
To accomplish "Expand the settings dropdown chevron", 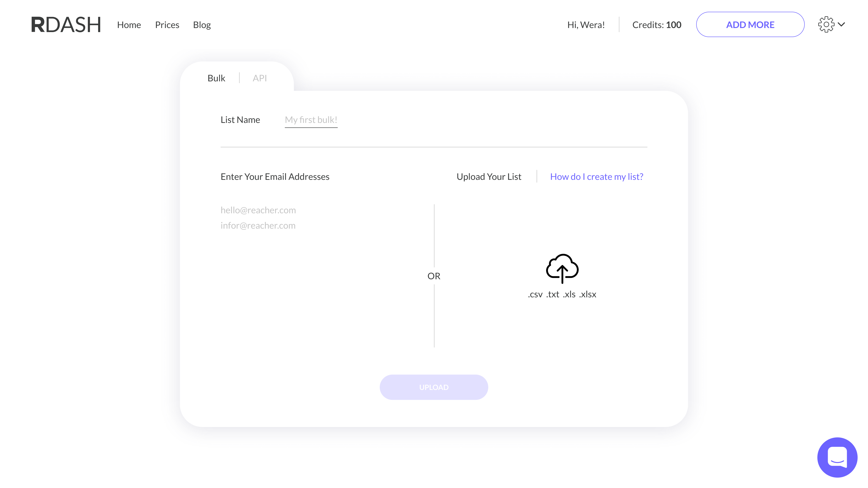I will click(841, 24).
